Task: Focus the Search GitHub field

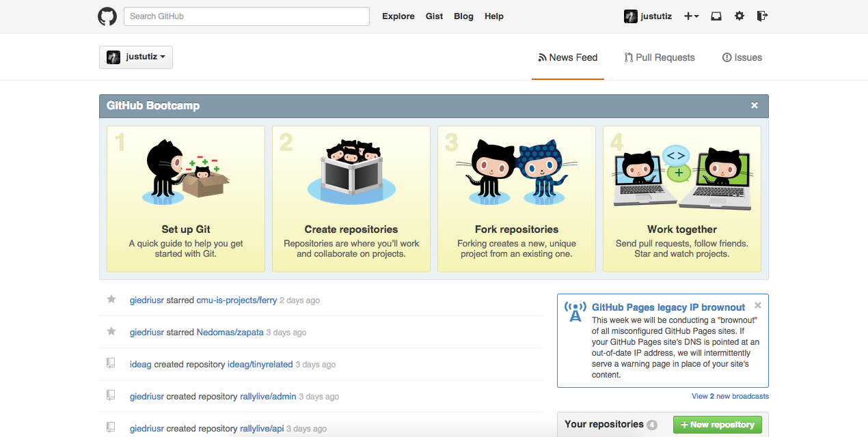Action: pos(247,16)
